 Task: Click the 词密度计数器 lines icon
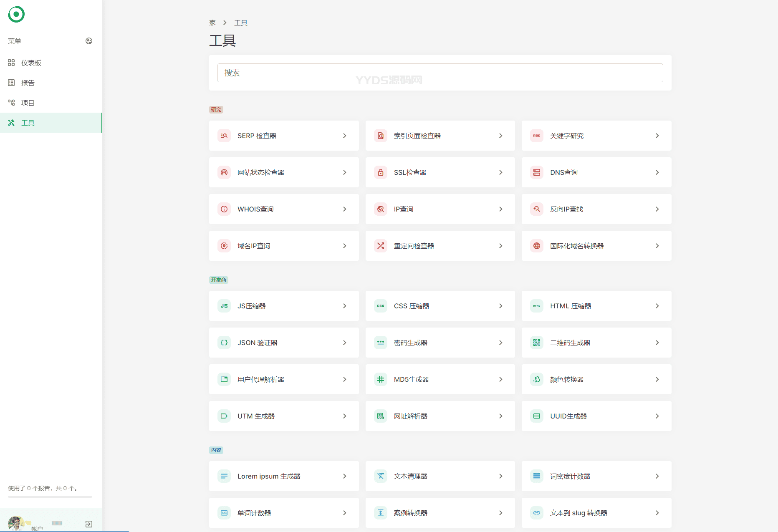[537, 476]
